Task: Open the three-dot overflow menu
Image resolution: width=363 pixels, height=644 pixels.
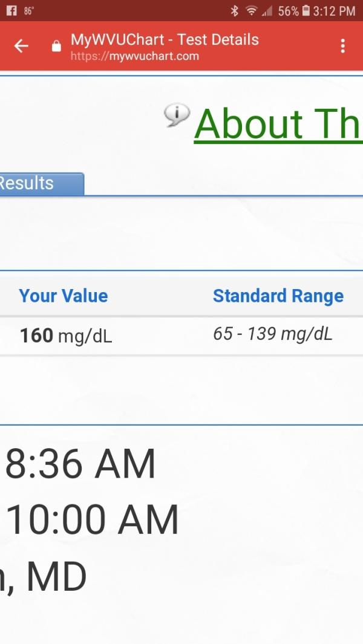Action: coord(343,46)
